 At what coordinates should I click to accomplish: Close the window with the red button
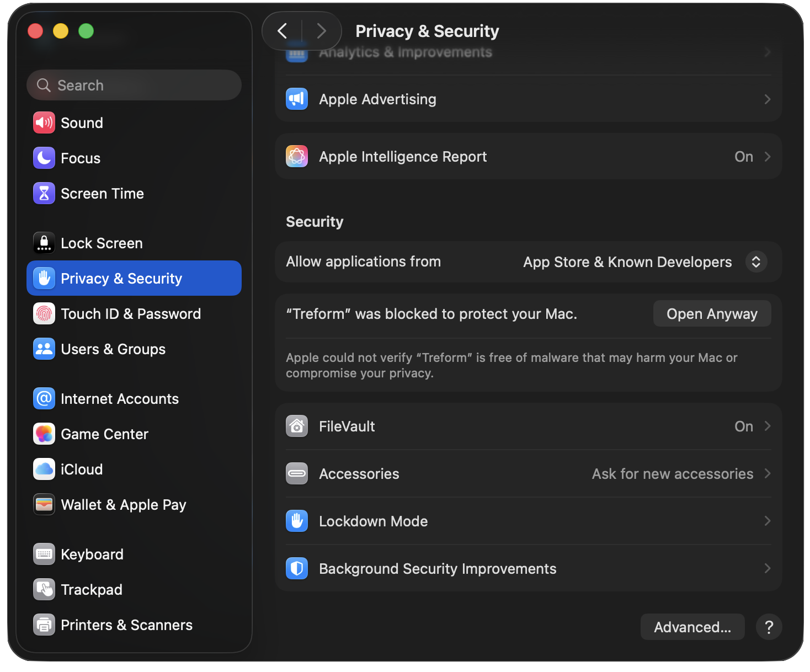[x=35, y=31]
